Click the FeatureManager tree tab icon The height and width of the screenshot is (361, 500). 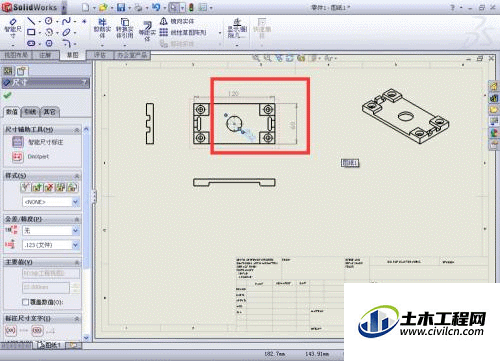[8, 70]
